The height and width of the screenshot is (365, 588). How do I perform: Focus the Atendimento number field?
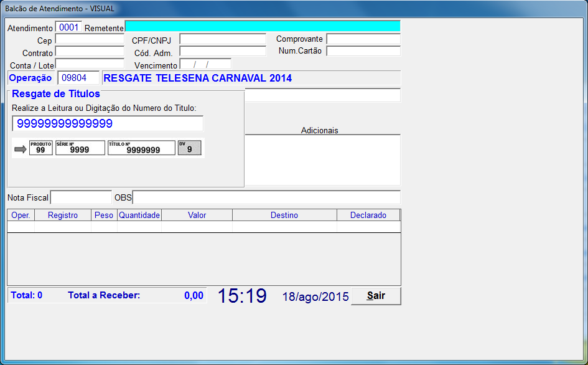click(68, 27)
